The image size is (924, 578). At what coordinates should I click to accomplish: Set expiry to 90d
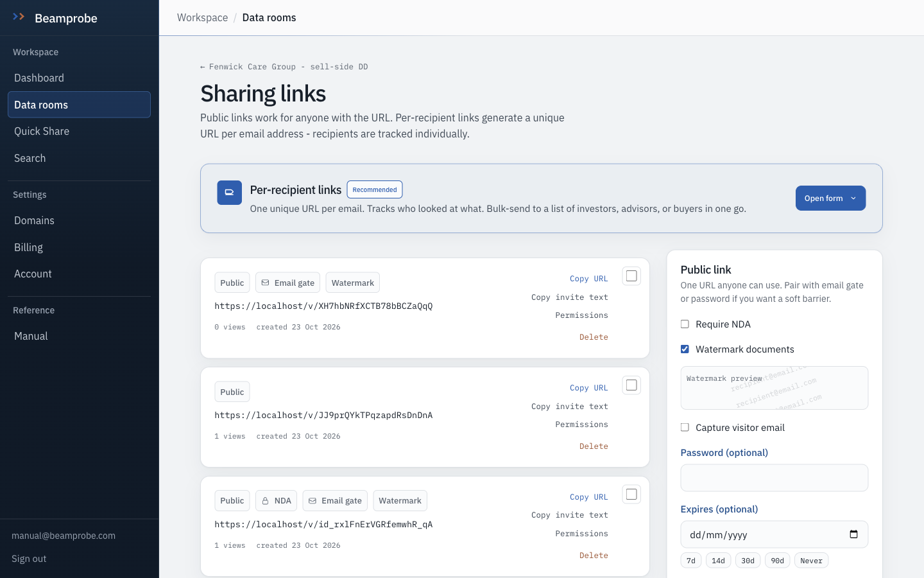point(777,561)
